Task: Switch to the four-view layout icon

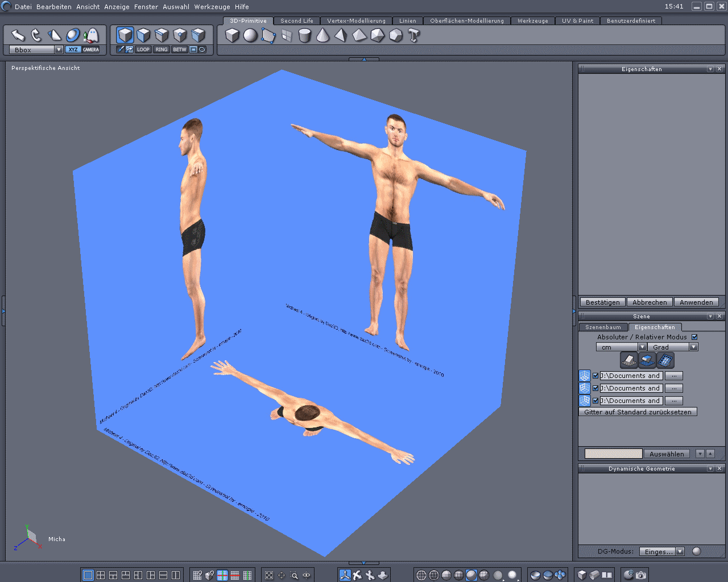Action: [x=101, y=575]
